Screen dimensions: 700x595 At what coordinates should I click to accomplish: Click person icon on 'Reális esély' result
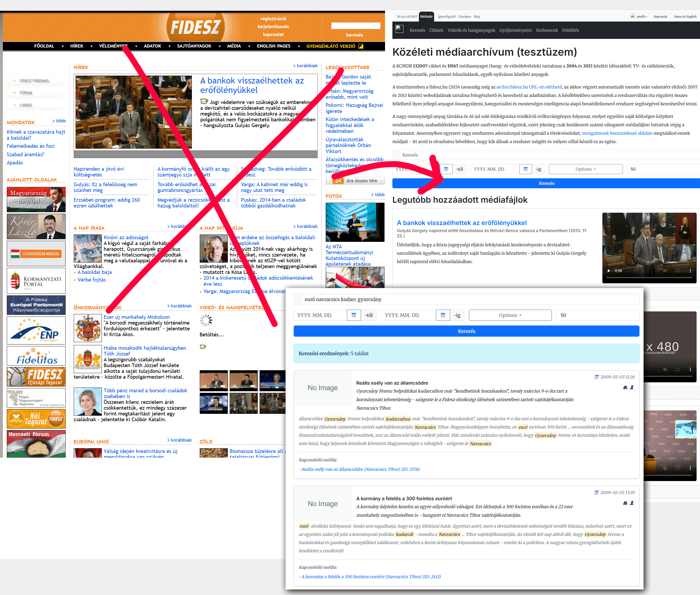point(631,388)
